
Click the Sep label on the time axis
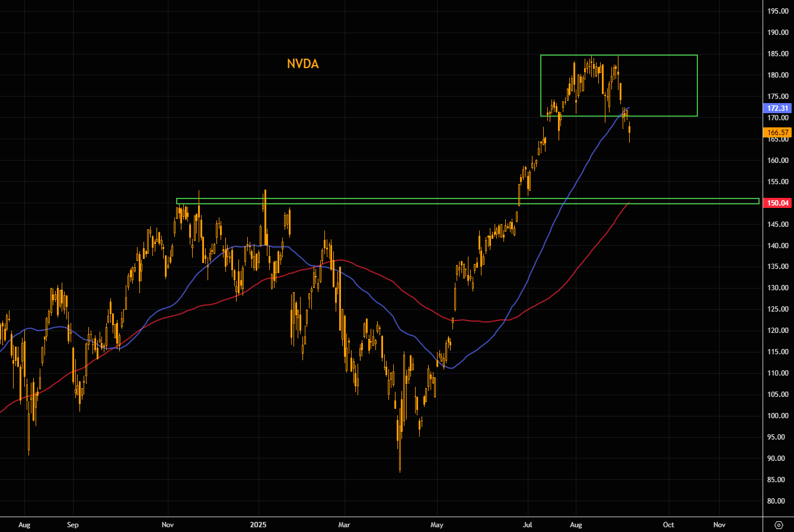[x=73, y=525]
